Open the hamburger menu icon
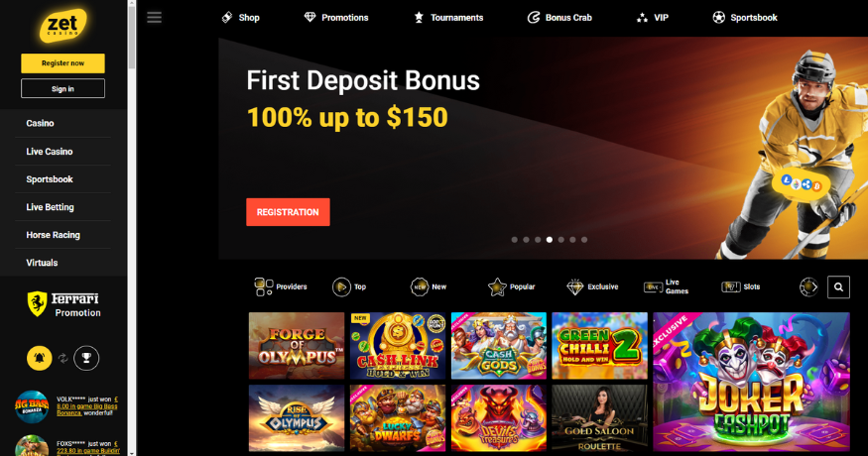 coord(154,17)
